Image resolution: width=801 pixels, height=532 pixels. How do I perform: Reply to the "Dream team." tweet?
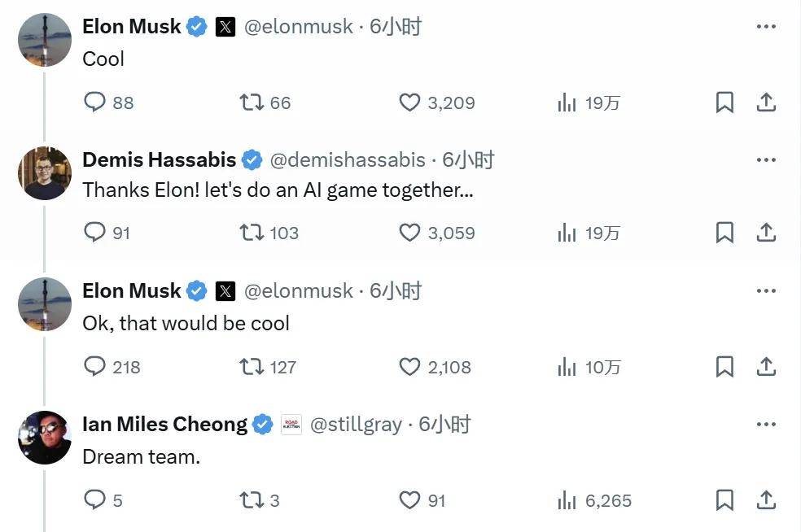[x=94, y=499]
